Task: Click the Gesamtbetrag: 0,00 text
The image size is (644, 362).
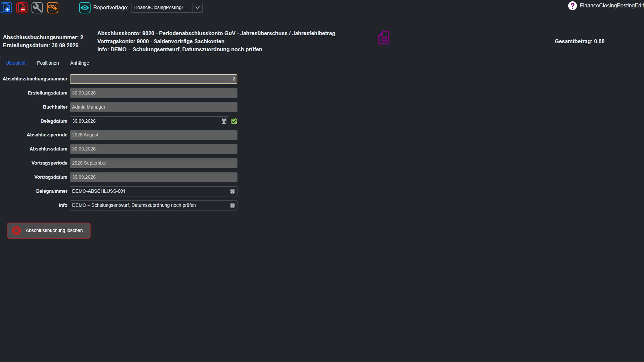Action: 580,42
